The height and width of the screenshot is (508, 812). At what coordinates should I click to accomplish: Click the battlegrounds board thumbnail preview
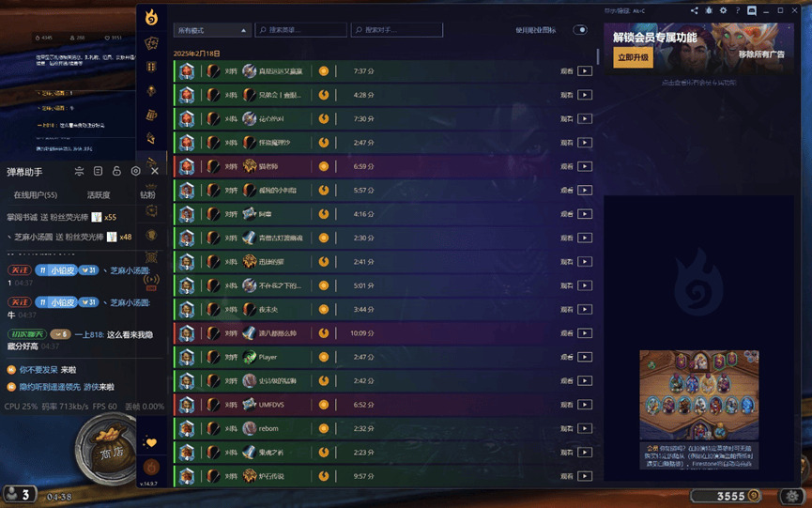[x=699, y=395]
